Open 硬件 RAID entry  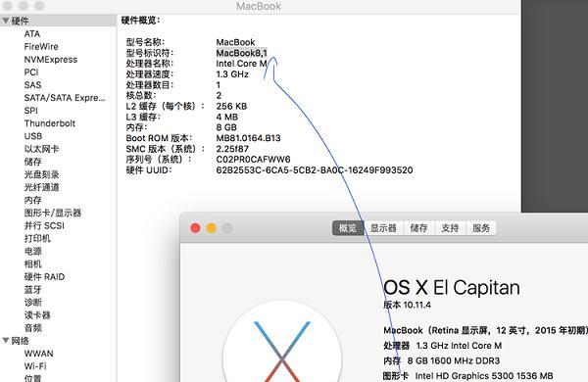44,276
